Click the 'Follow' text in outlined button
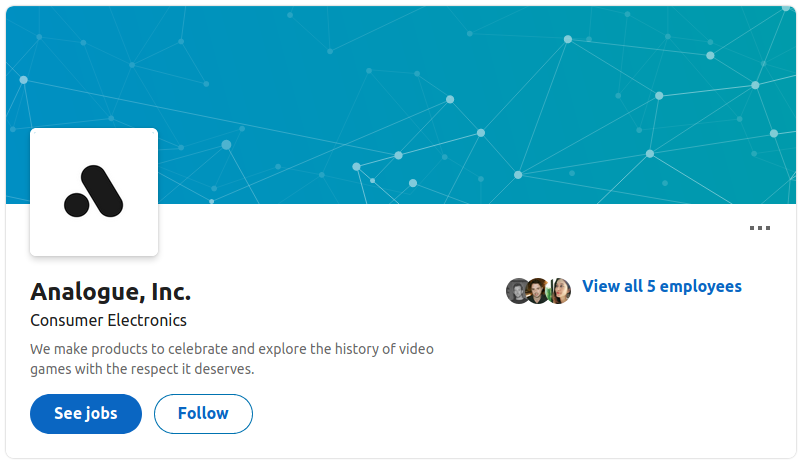802x461 pixels. tap(203, 413)
